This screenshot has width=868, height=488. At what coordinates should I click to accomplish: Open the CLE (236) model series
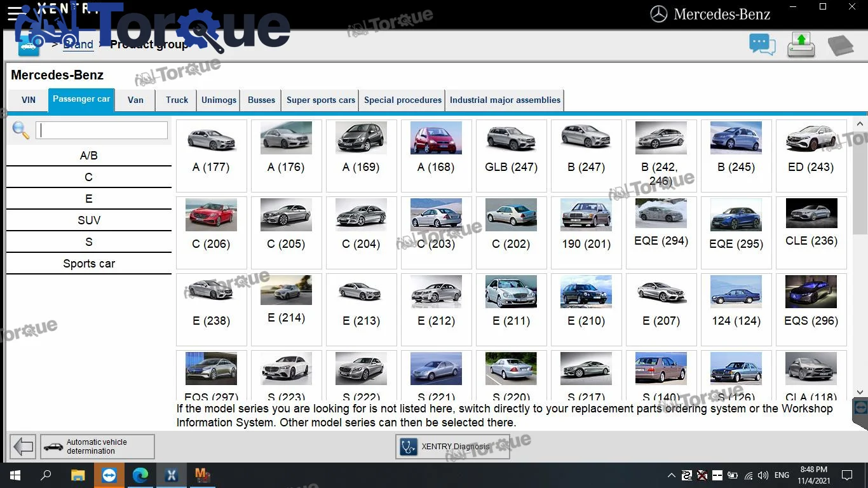click(x=811, y=233)
